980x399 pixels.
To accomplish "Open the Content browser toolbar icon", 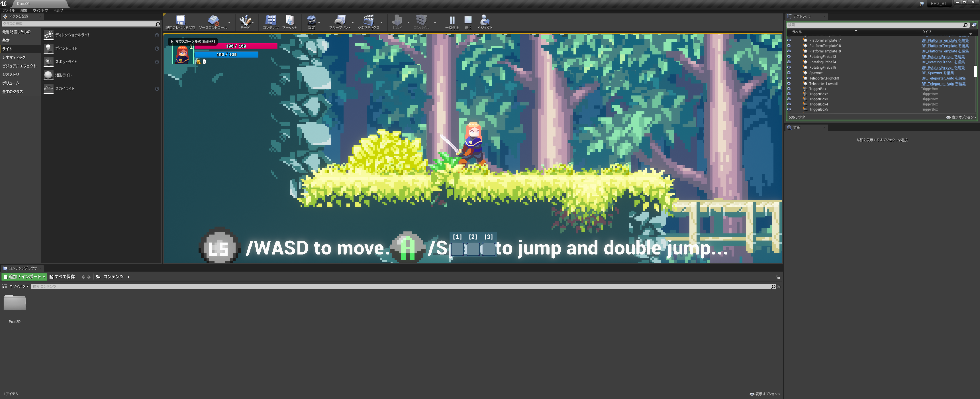I will coord(270,21).
